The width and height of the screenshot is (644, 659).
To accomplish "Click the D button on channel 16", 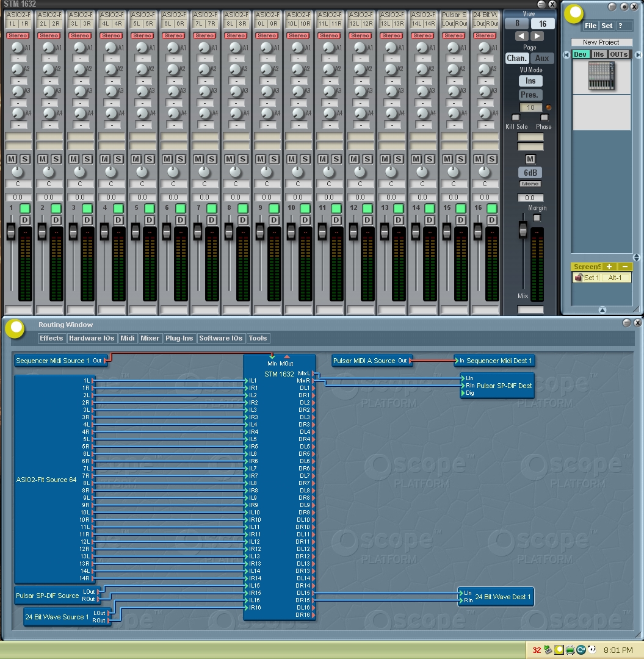I will pyautogui.click(x=492, y=220).
